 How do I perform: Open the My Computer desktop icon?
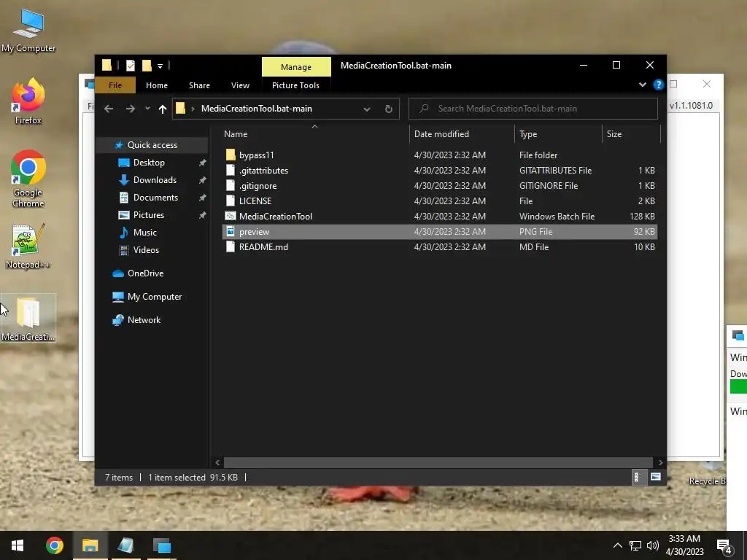coord(28,31)
